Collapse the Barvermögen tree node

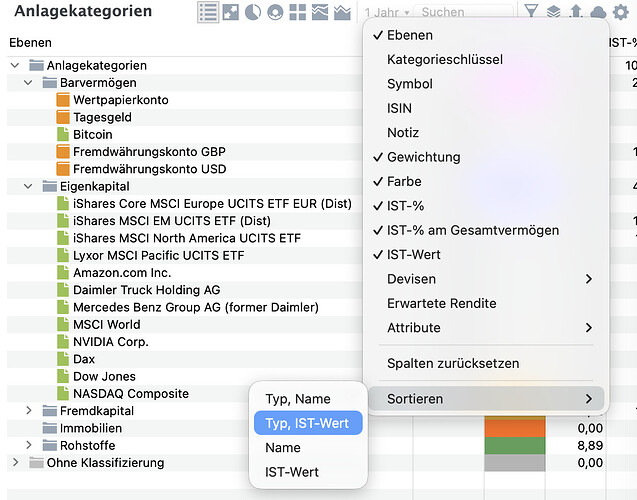29,83
